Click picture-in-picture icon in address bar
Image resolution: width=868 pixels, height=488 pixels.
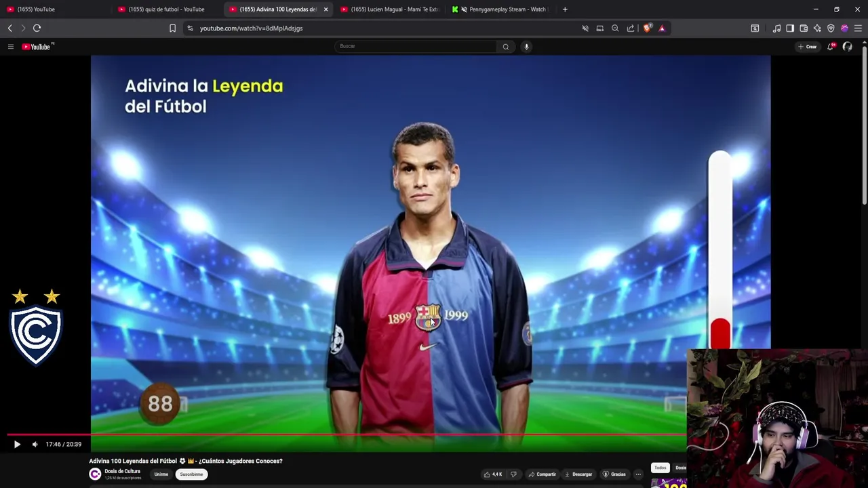click(x=600, y=28)
